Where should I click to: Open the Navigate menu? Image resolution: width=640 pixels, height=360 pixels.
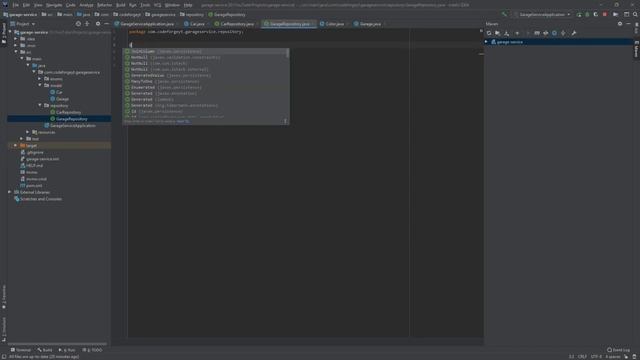coord(54,5)
